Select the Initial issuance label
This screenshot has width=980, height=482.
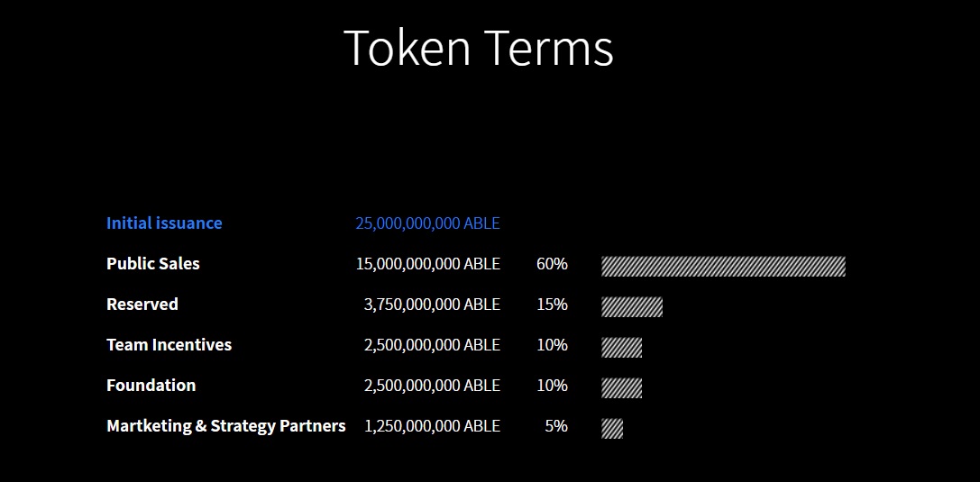tap(164, 223)
